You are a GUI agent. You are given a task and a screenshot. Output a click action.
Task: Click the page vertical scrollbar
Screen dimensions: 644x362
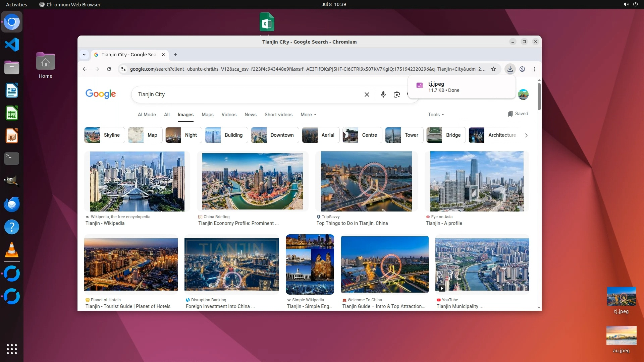click(539, 97)
